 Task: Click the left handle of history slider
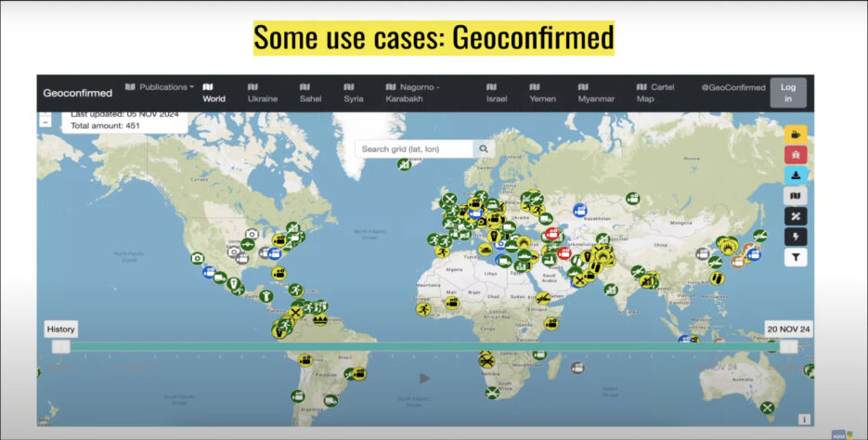tap(61, 346)
